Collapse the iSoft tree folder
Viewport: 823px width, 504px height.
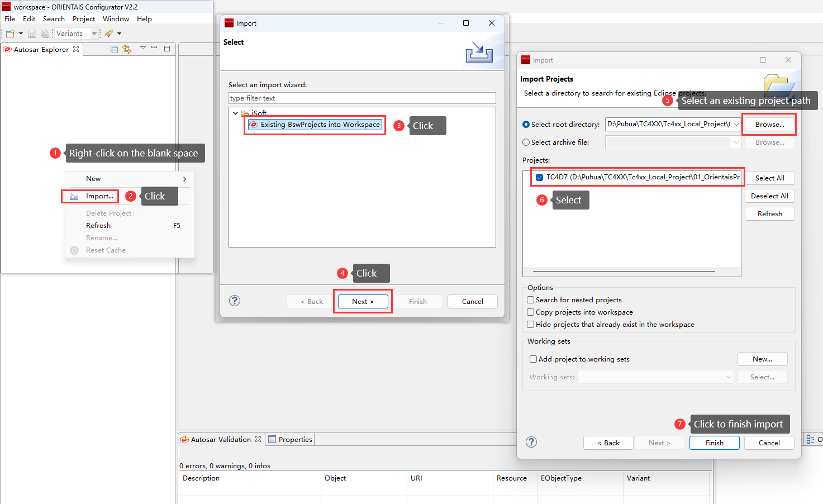[235, 113]
